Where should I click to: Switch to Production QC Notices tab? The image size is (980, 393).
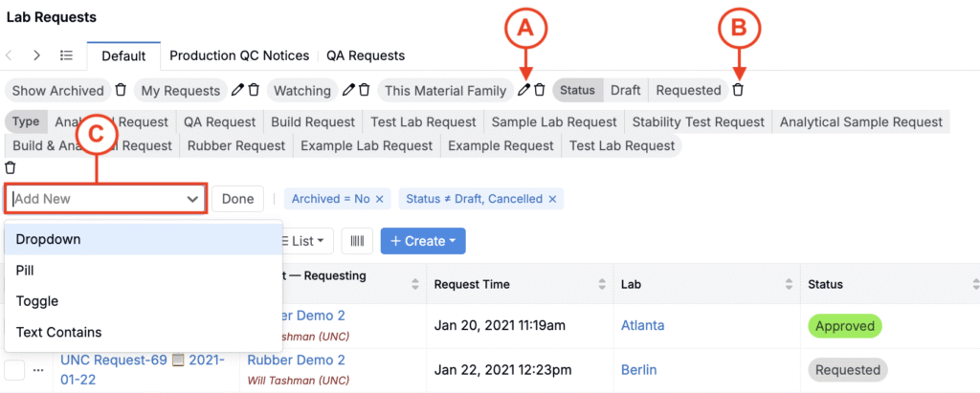click(239, 55)
